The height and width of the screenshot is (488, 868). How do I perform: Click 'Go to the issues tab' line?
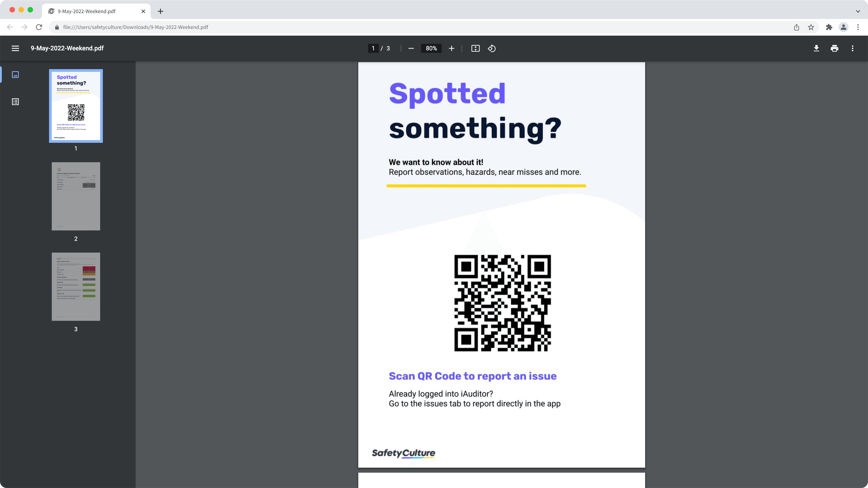pos(475,404)
